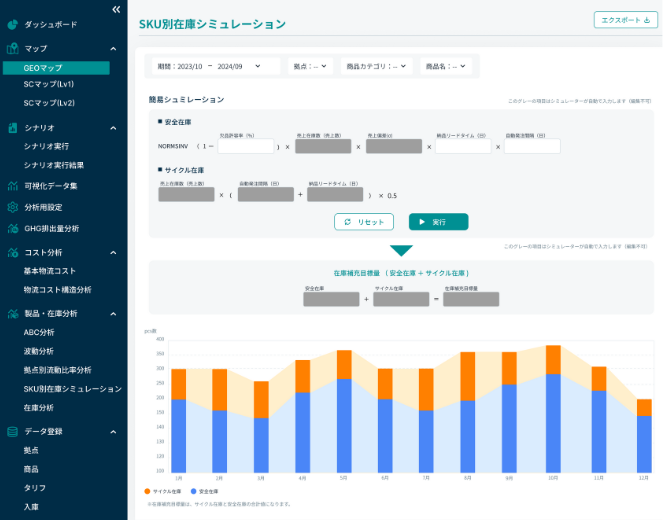665x520 pixels.
Task: Click the GHG排出量分析 icon
Action: pyautogui.click(x=13, y=228)
